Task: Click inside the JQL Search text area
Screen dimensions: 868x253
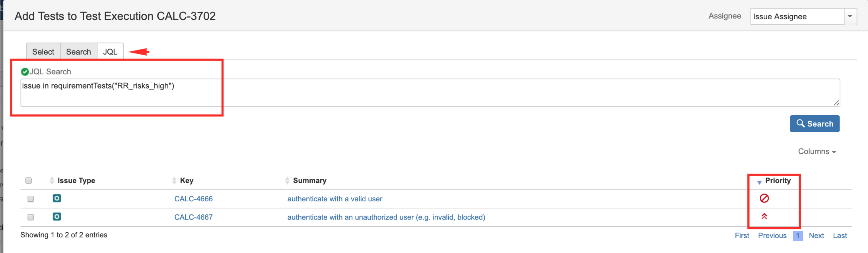Action: coord(430,93)
